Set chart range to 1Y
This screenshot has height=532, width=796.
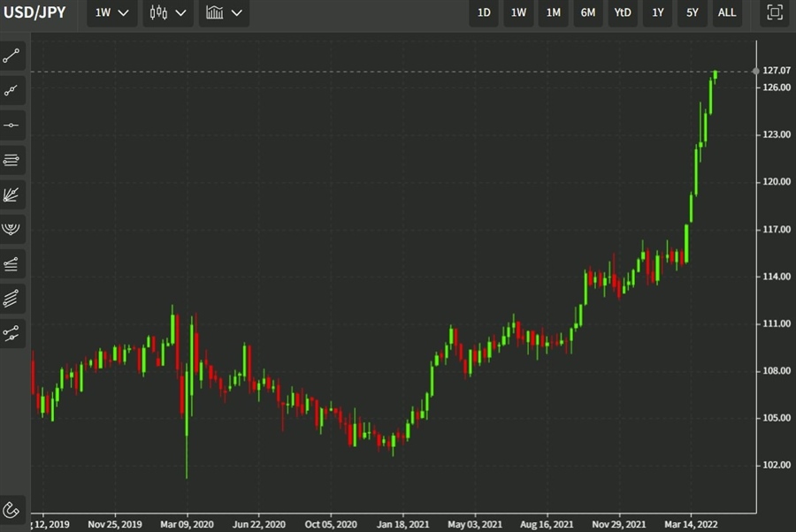click(x=657, y=12)
